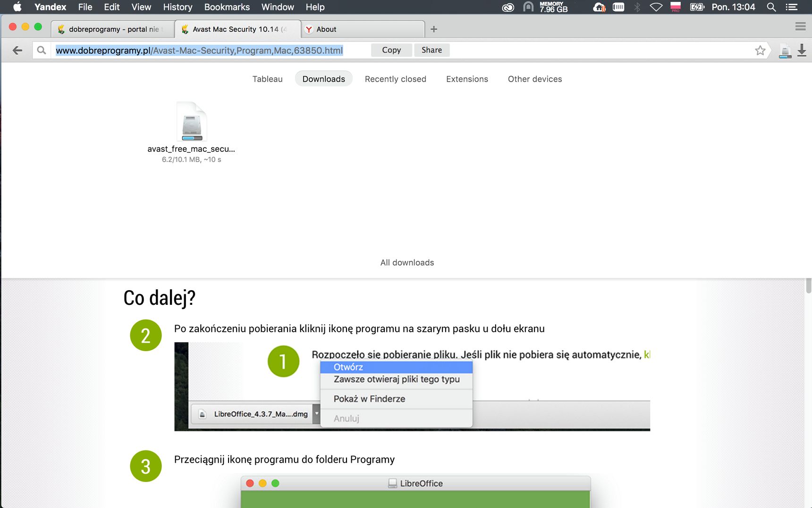
Task: Click the memory usage 7.96 GB indicator
Action: click(x=553, y=7)
